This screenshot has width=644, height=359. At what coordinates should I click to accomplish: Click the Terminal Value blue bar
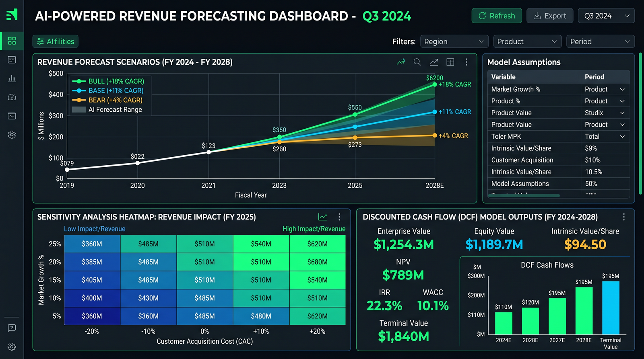[x=611, y=308]
